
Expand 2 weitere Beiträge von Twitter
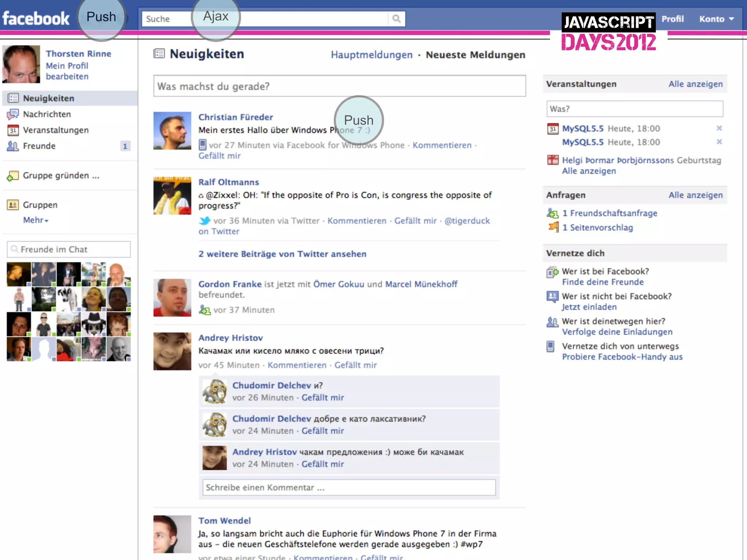tap(282, 254)
